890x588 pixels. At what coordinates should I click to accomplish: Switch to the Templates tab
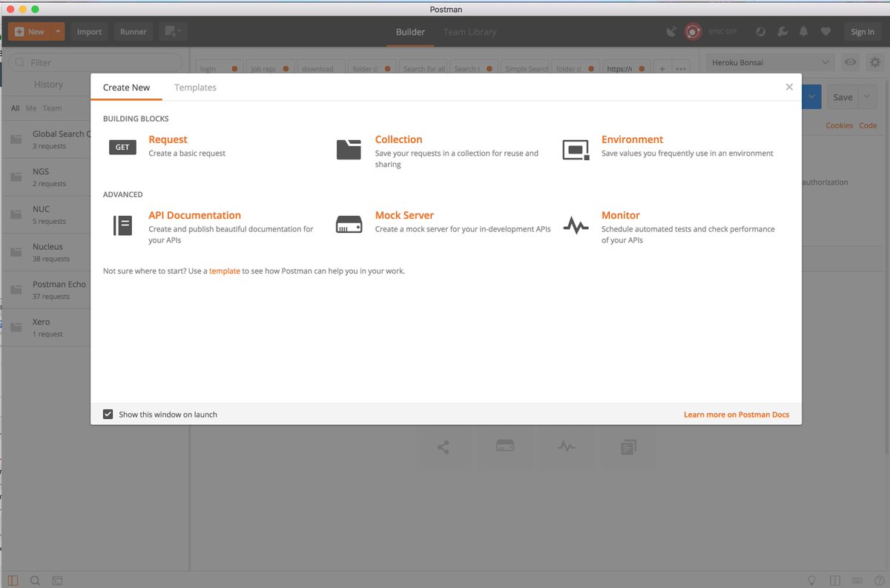(x=195, y=87)
